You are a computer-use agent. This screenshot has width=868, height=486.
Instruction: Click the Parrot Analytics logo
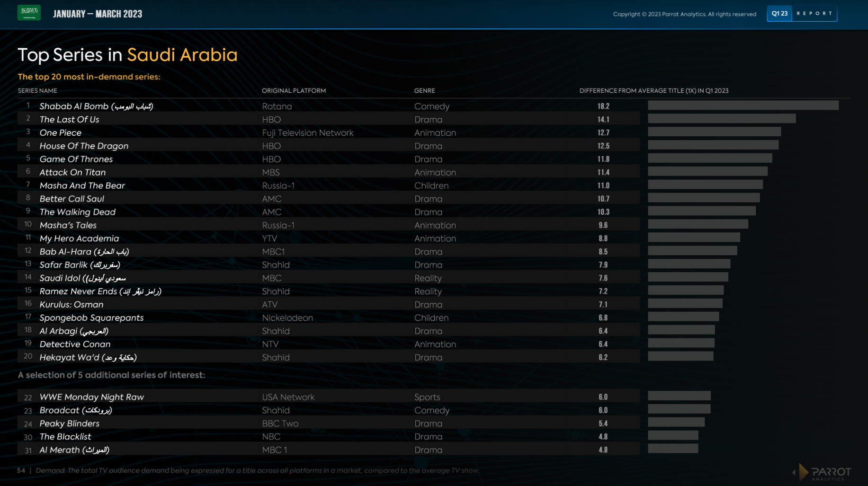click(823, 472)
